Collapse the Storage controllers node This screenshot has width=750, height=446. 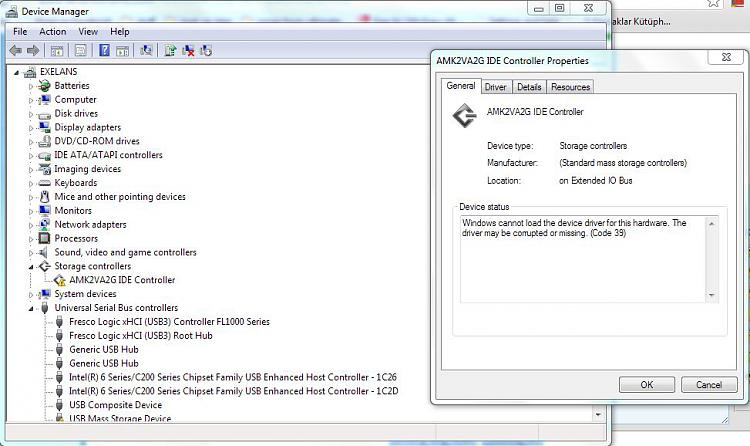coord(31,267)
